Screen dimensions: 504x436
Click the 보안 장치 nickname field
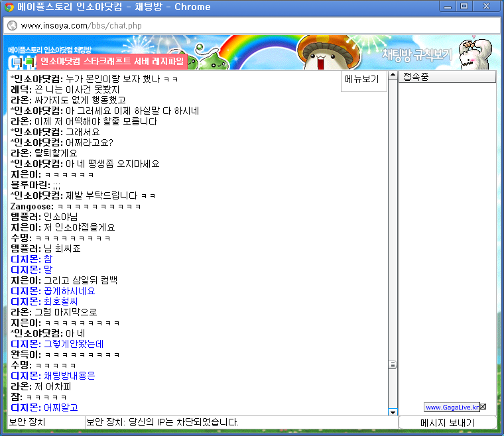pos(46,422)
